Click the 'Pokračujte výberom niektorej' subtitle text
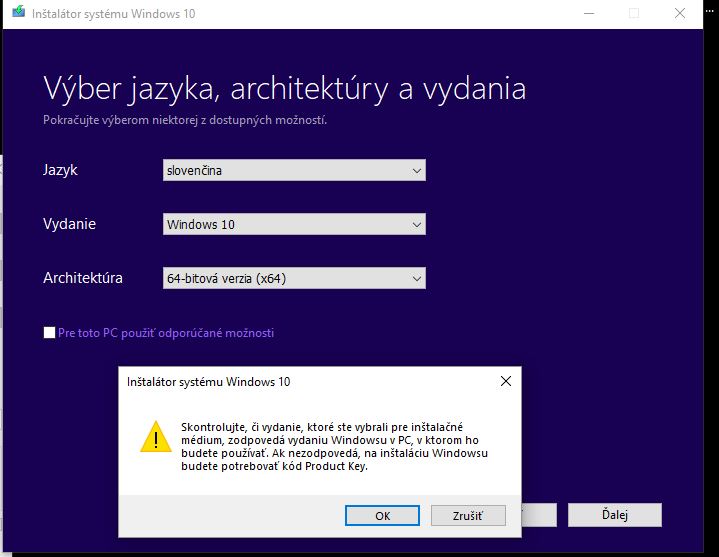 (185, 120)
